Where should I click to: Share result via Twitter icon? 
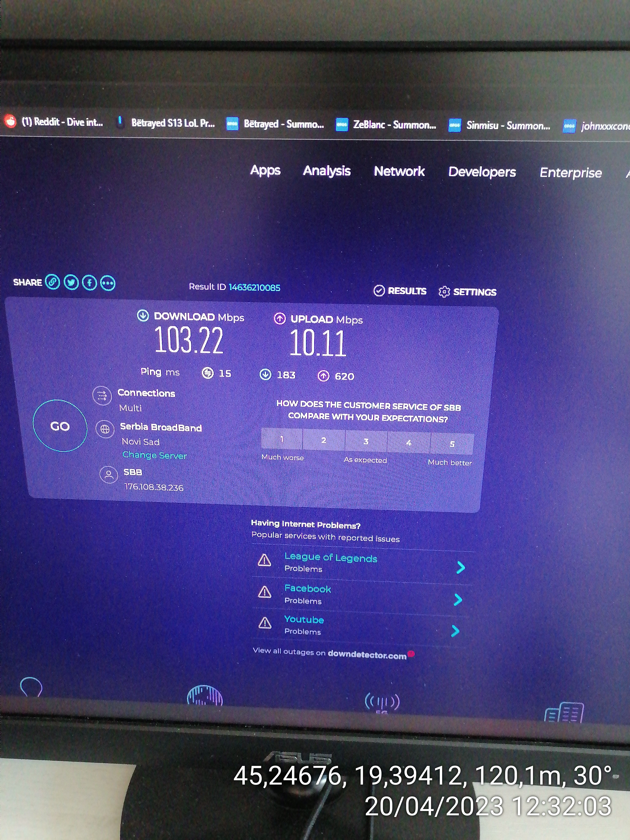coord(71,283)
